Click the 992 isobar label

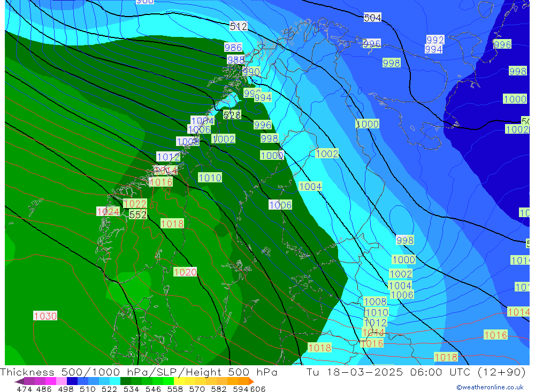(x=435, y=40)
